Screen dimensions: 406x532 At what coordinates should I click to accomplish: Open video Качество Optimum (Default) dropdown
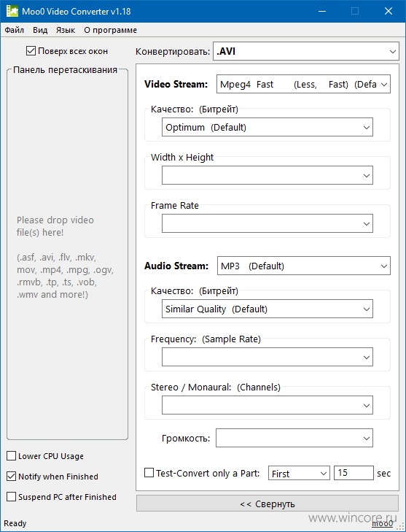[x=268, y=127]
